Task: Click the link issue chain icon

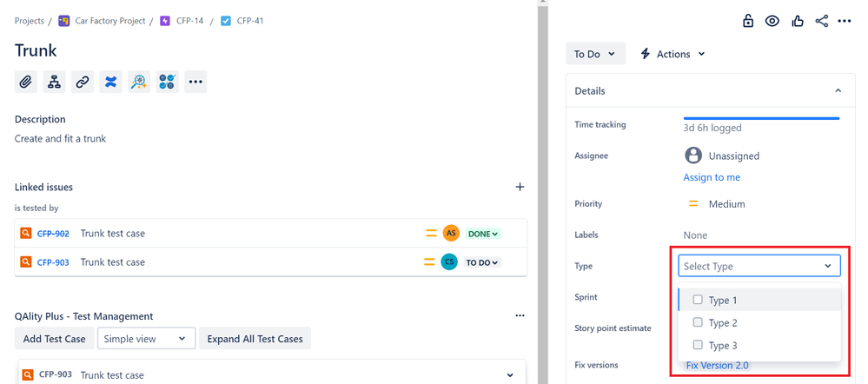Action: (x=82, y=82)
